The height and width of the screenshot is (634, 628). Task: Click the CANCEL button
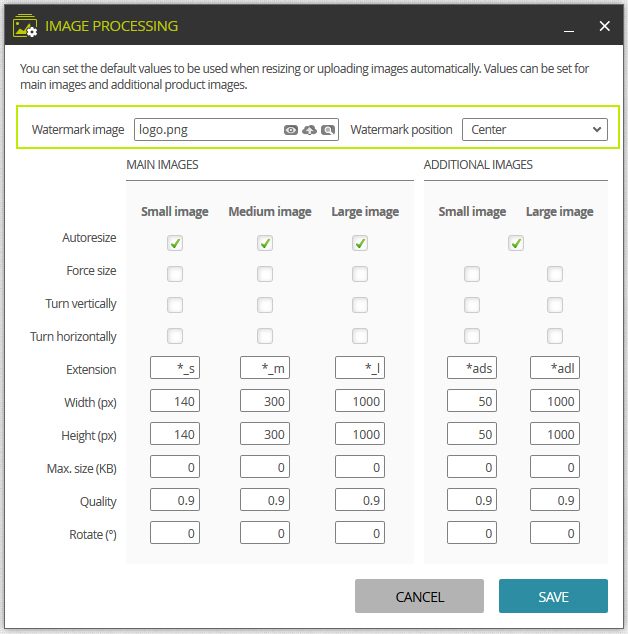click(x=419, y=596)
